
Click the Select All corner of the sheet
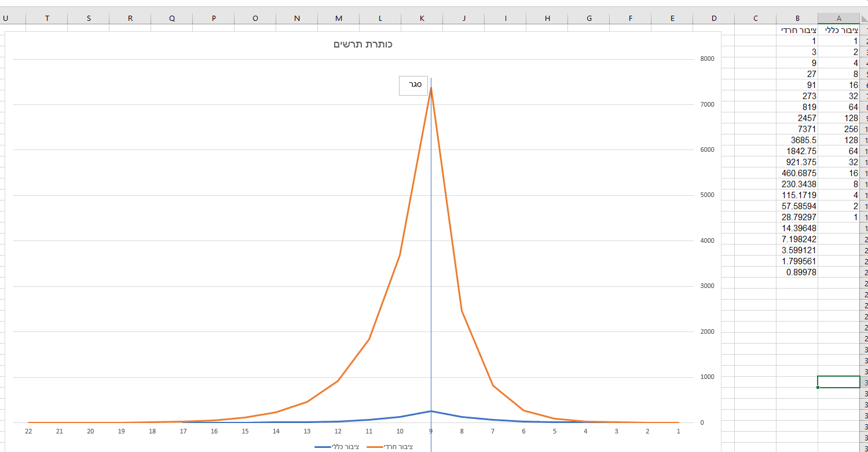[x=864, y=18]
